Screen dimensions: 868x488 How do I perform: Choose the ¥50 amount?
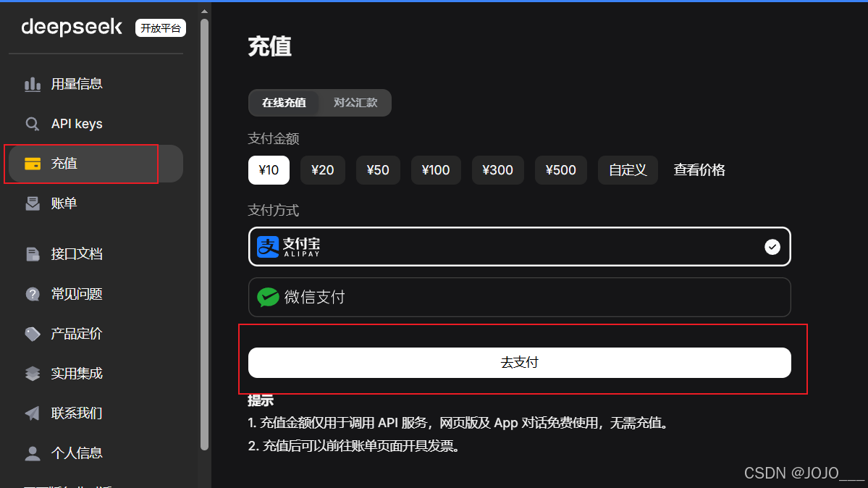pyautogui.click(x=378, y=170)
